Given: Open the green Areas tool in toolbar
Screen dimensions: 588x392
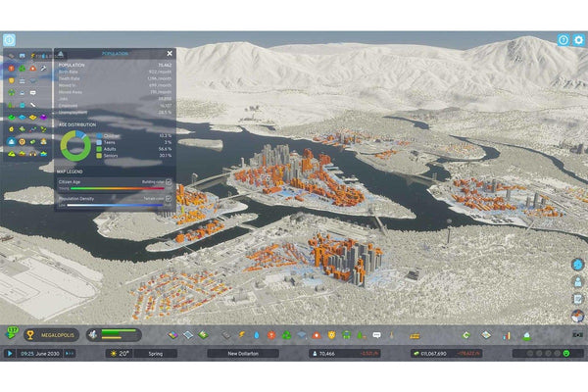Looking at the screenshot, I should 203,335.
